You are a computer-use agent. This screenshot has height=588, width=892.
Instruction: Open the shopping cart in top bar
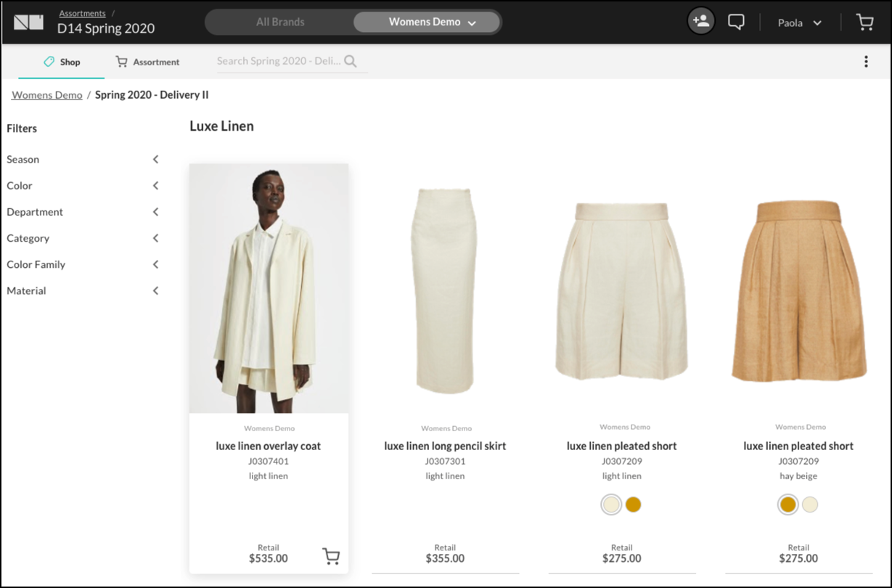864,23
